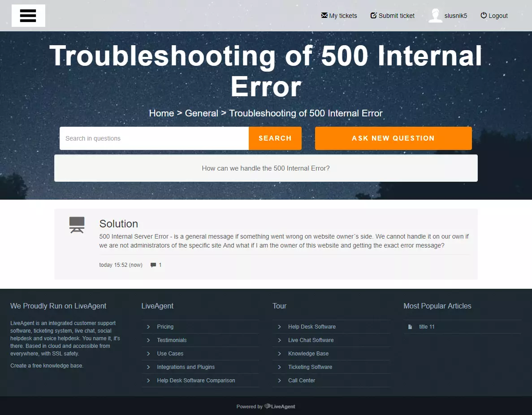Open Submit ticket from the top bar

[x=396, y=15]
